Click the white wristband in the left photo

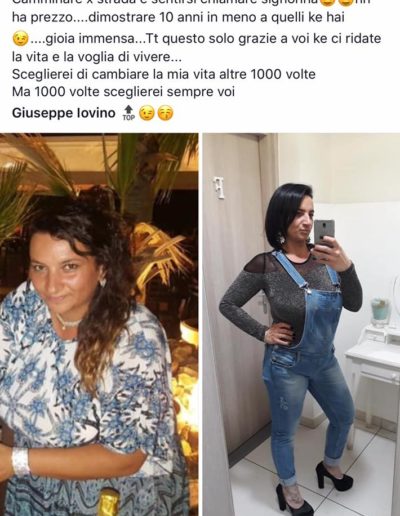click(20, 462)
